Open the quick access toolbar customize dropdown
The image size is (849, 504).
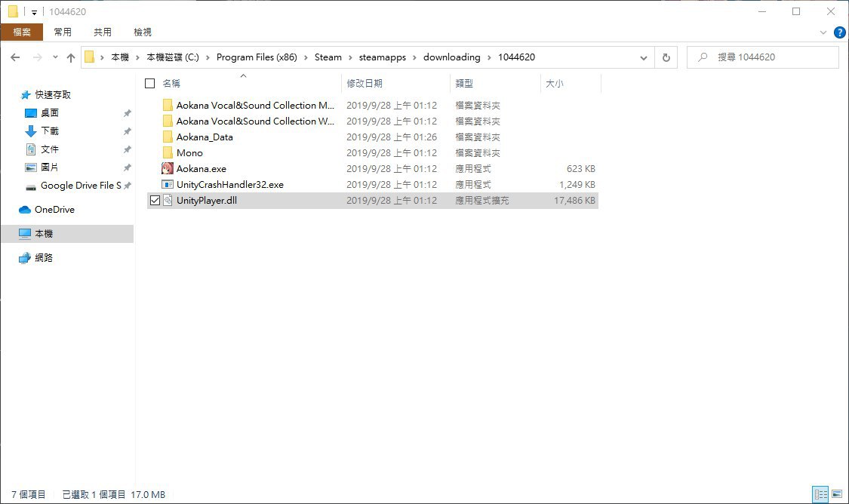[33, 12]
